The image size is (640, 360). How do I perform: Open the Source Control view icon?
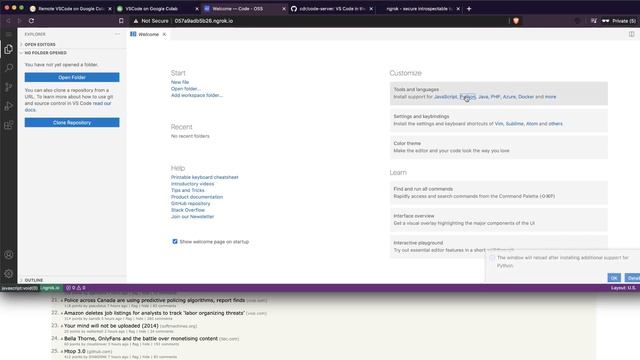tap(9, 87)
